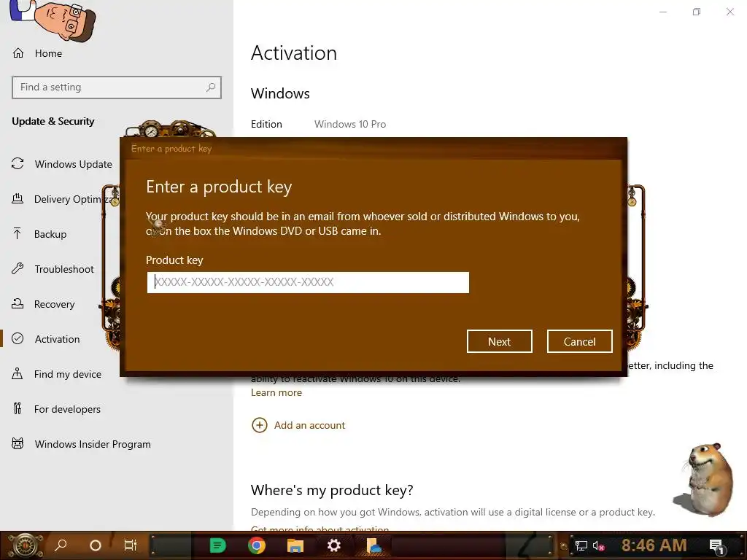This screenshot has height=560, width=747.
Task: Click Next in product key dialog
Action: tap(499, 341)
